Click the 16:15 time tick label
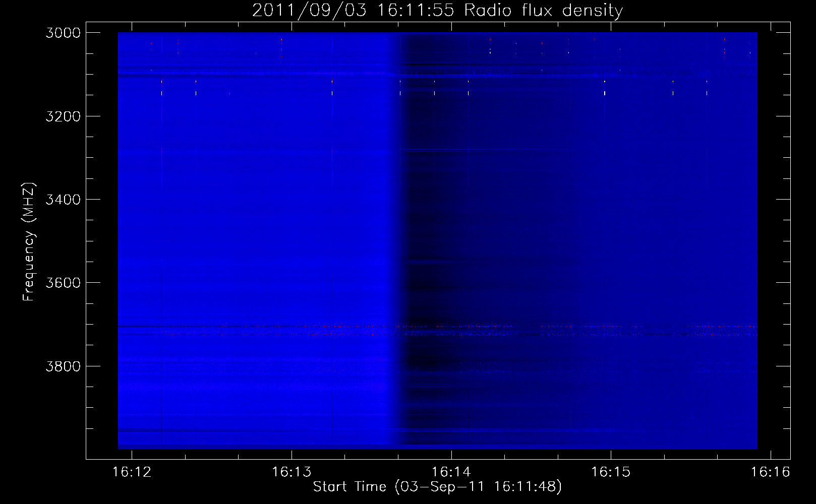This screenshot has width=816, height=504. 611,472
